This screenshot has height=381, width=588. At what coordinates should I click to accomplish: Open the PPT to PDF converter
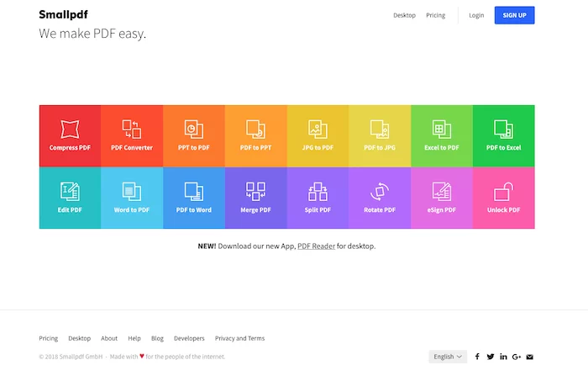click(x=193, y=135)
